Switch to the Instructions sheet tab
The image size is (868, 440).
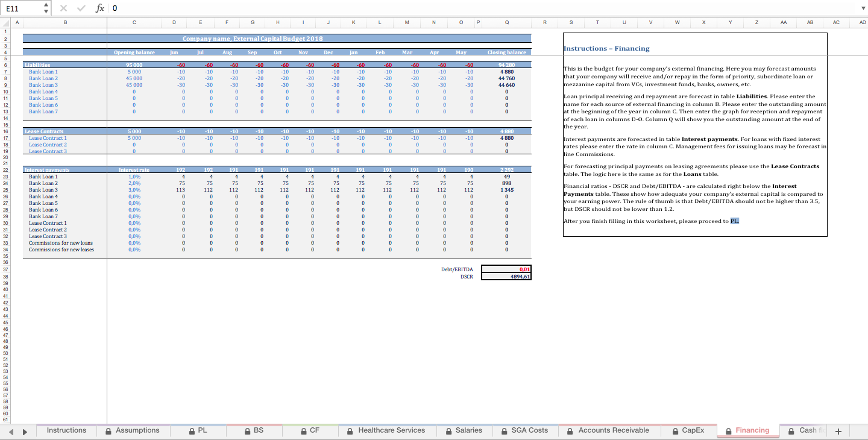pyautogui.click(x=66, y=430)
